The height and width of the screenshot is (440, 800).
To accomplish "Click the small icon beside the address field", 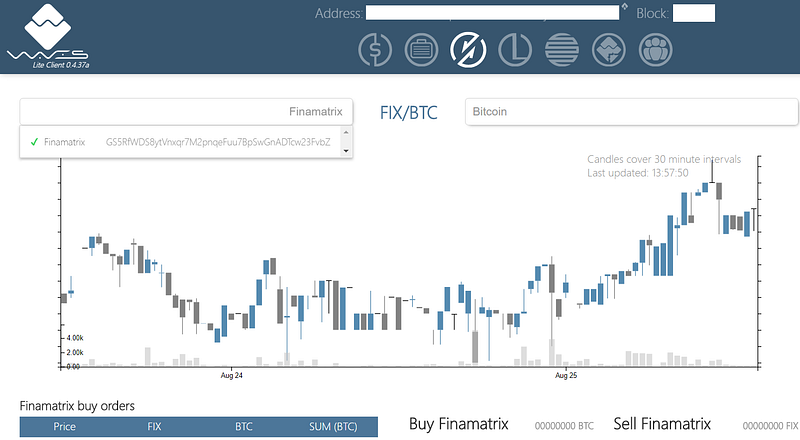I will pyautogui.click(x=624, y=7).
